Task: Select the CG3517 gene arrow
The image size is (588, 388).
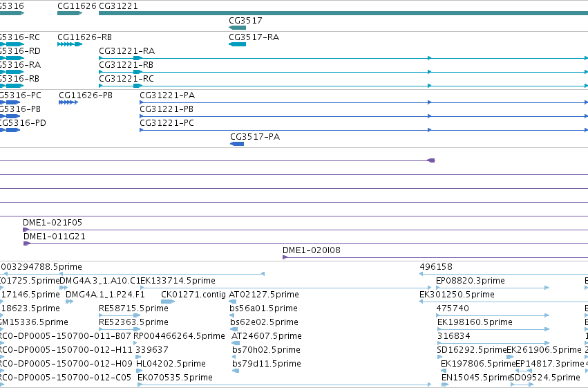Action: [238, 28]
